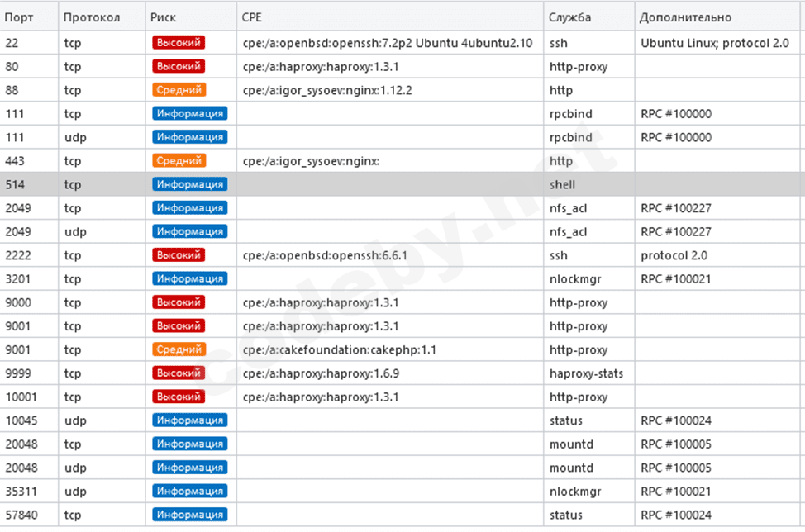
Task: Click the Протокол column header
Action: pyautogui.click(x=92, y=17)
